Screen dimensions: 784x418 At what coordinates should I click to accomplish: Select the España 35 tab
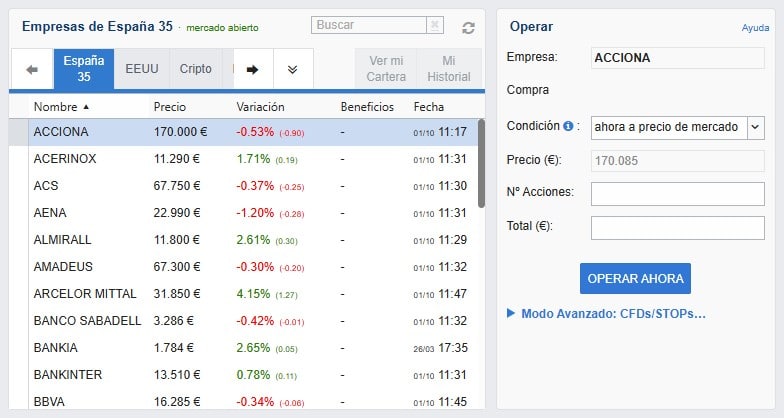(x=84, y=69)
